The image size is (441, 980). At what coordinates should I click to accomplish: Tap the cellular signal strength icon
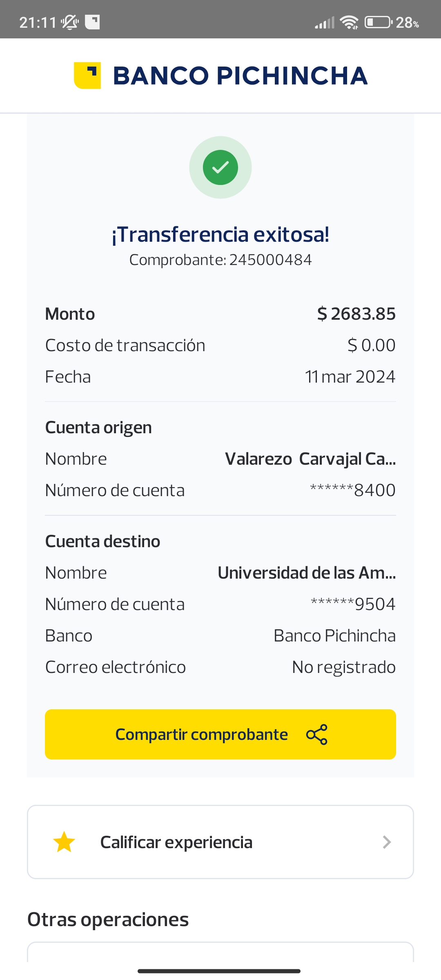(x=325, y=22)
